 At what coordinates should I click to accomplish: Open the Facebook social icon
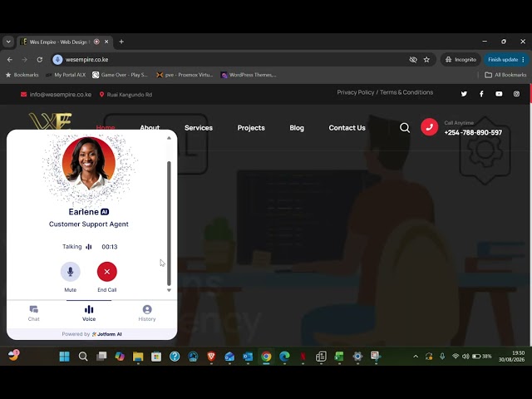[481, 94]
